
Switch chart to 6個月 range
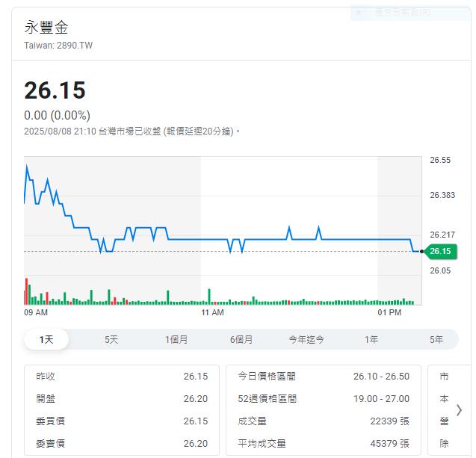click(x=241, y=339)
